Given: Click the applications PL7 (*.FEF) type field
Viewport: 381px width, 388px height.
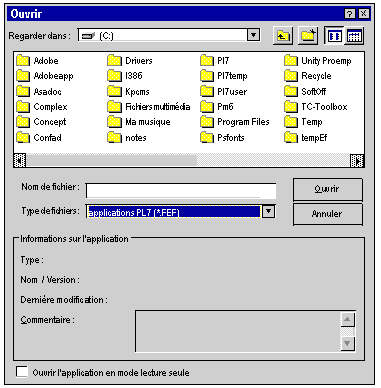Looking at the screenshot, I should 174,212.
